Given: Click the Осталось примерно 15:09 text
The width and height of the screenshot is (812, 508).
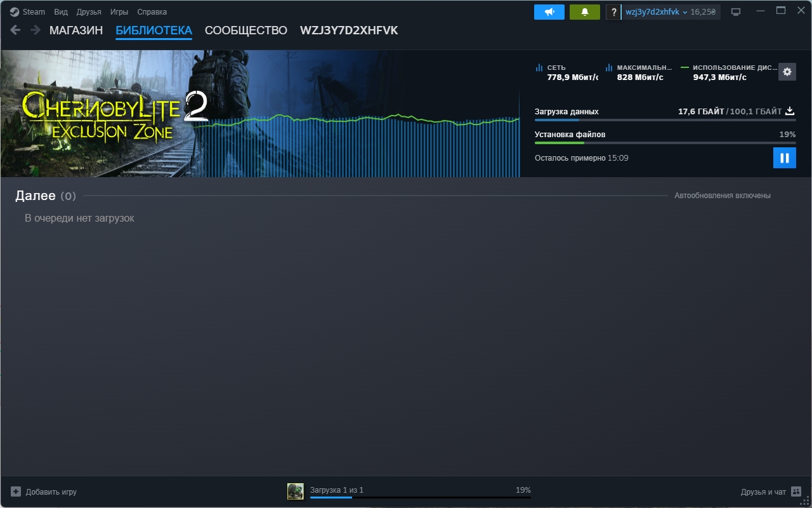Looking at the screenshot, I should pyautogui.click(x=582, y=158).
